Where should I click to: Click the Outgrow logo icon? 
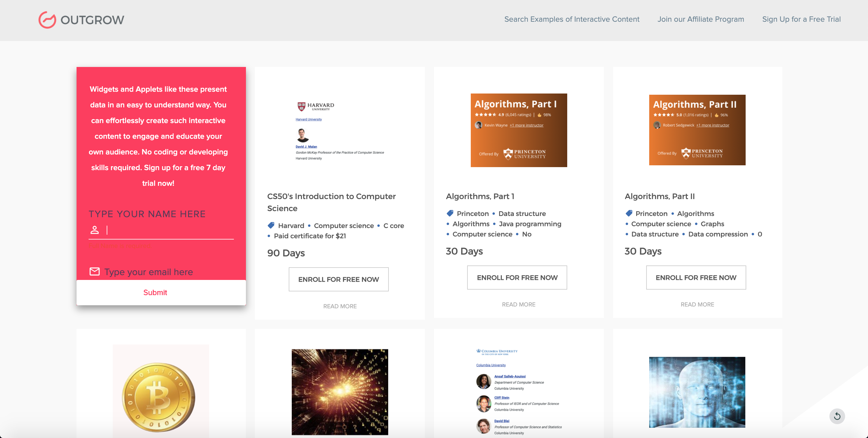pos(47,20)
